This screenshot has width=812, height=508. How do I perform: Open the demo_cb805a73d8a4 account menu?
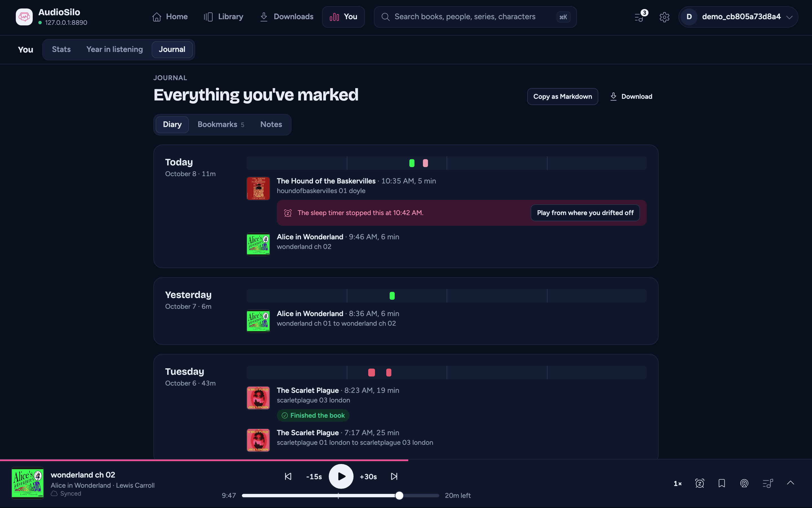click(738, 17)
